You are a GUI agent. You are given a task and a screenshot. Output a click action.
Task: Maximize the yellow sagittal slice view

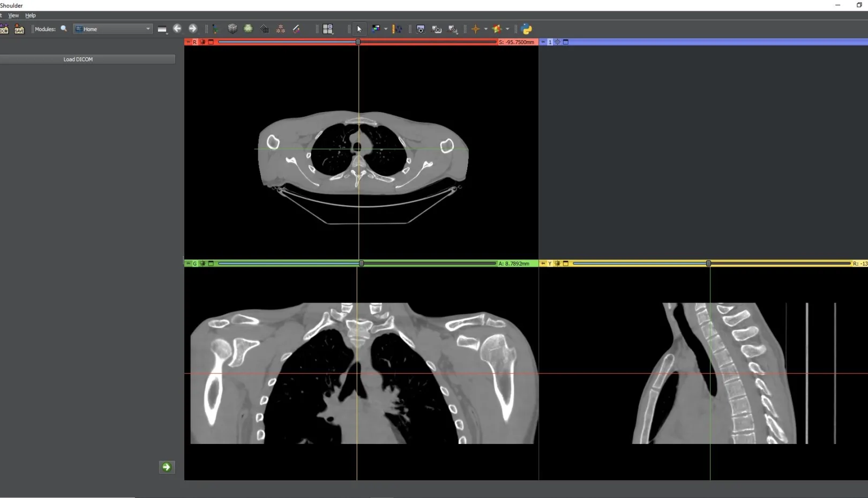click(566, 263)
